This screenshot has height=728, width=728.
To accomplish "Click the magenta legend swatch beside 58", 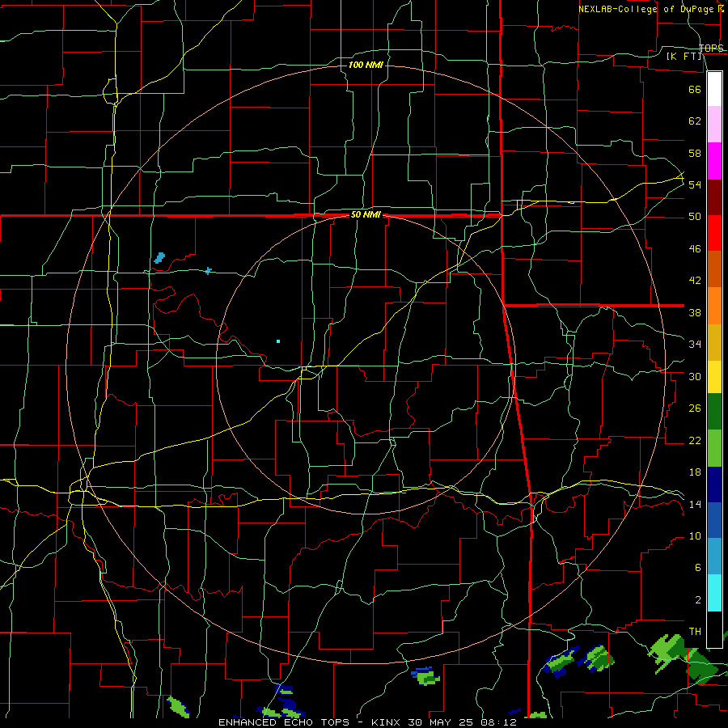I will tap(714, 161).
